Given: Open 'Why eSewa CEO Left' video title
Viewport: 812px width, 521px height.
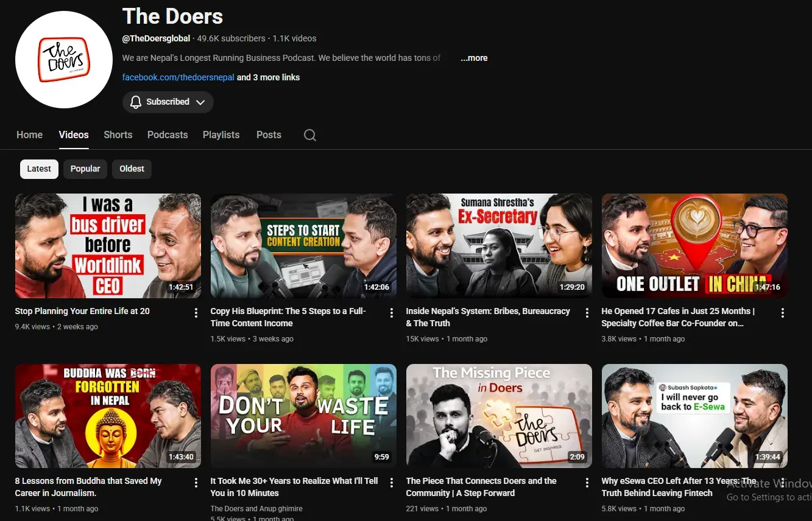Looking at the screenshot, I should 679,487.
